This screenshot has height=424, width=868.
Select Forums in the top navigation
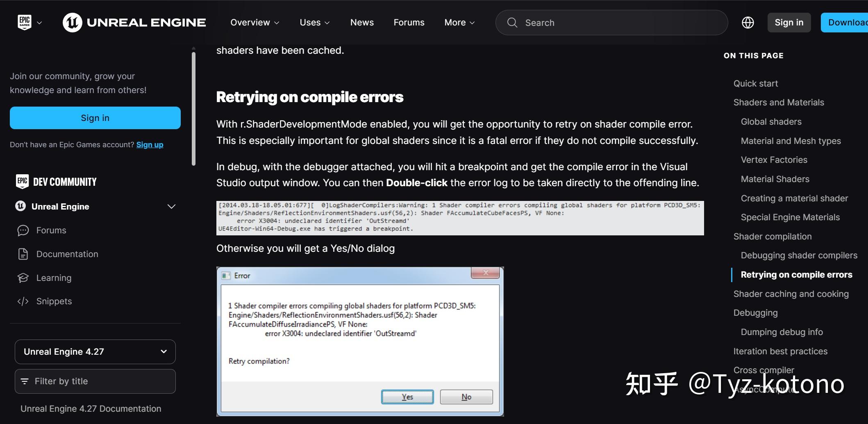[x=409, y=23]
